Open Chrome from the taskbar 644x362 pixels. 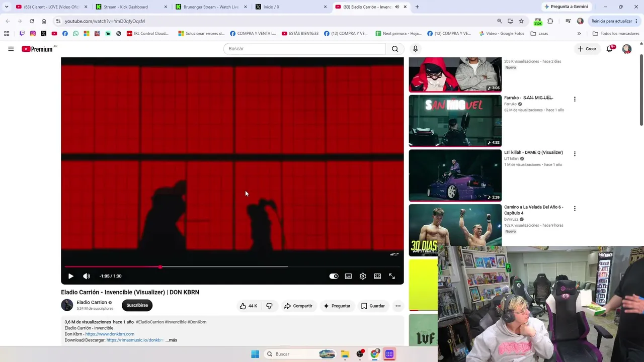tap(374, 354)
